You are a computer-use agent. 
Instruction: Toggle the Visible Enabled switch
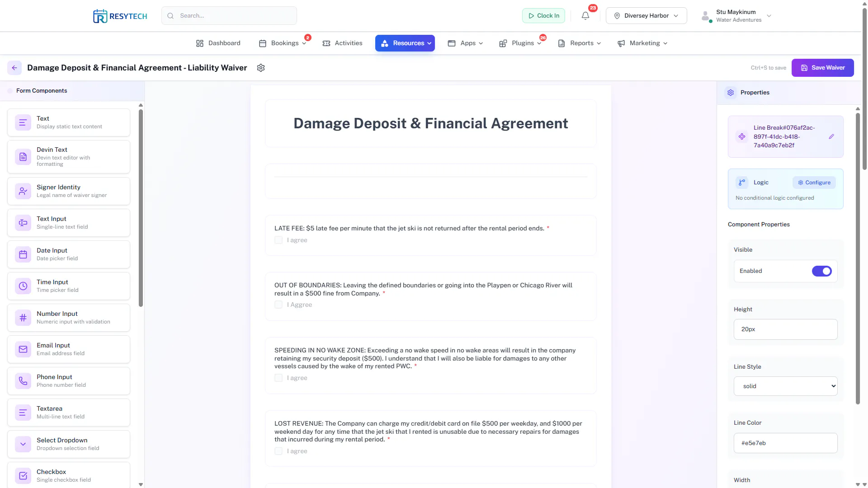(822, 271)
